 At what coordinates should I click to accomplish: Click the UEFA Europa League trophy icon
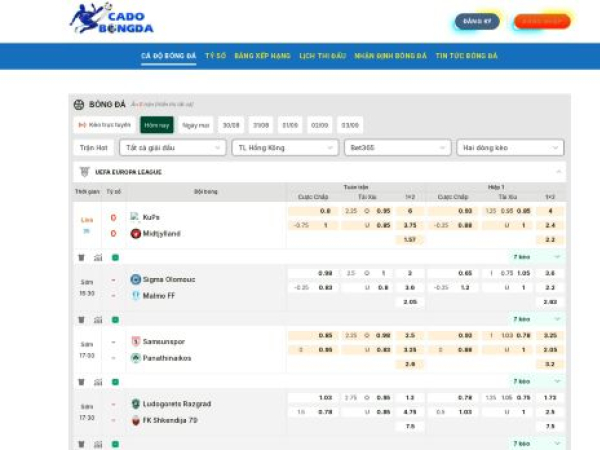82,172
